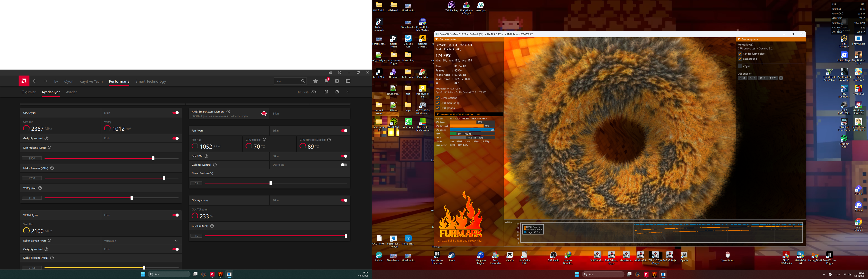Click the AMD logo home button

click(24, 81)
